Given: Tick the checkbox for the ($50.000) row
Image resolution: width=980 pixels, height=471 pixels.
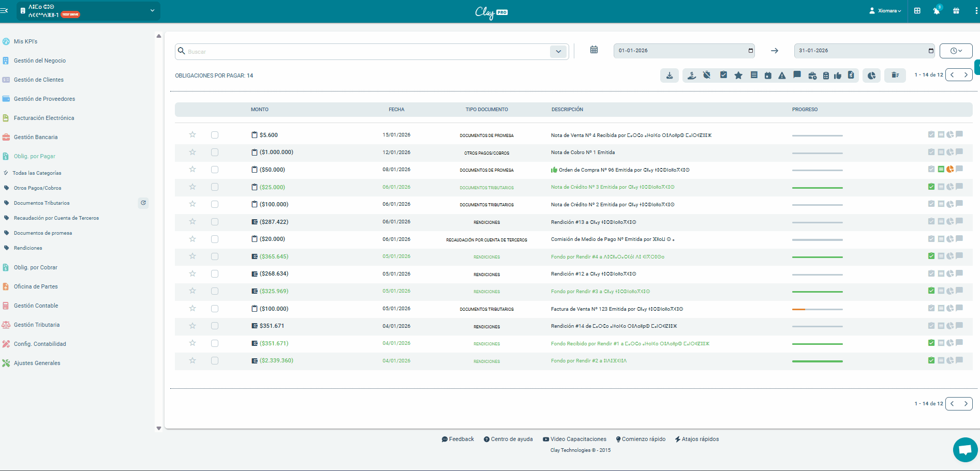Looking at the screenshot, I should 215,170.
